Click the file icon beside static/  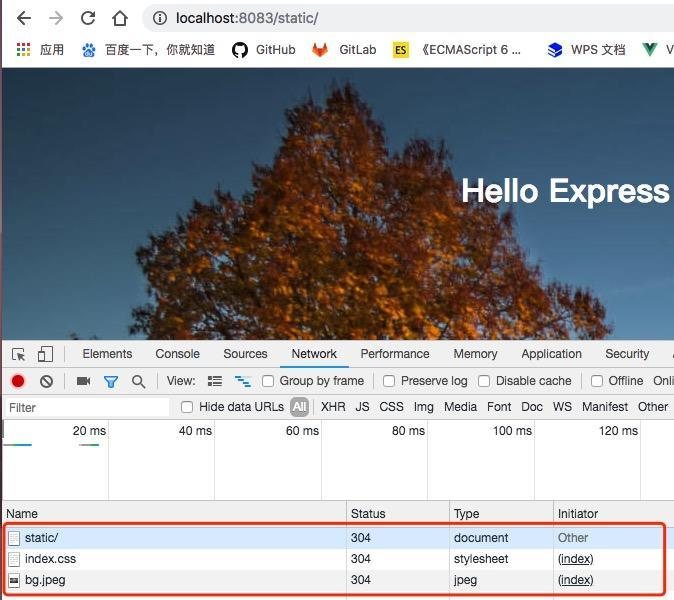[x=14, y=538]
